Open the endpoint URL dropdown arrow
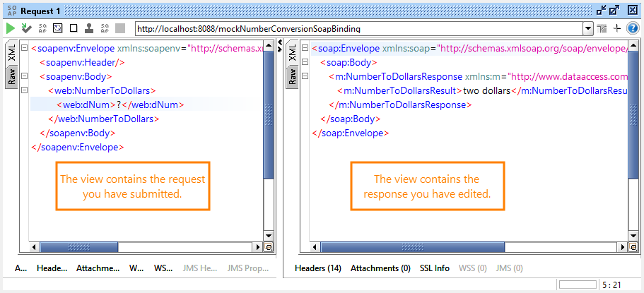 [589, 29]
